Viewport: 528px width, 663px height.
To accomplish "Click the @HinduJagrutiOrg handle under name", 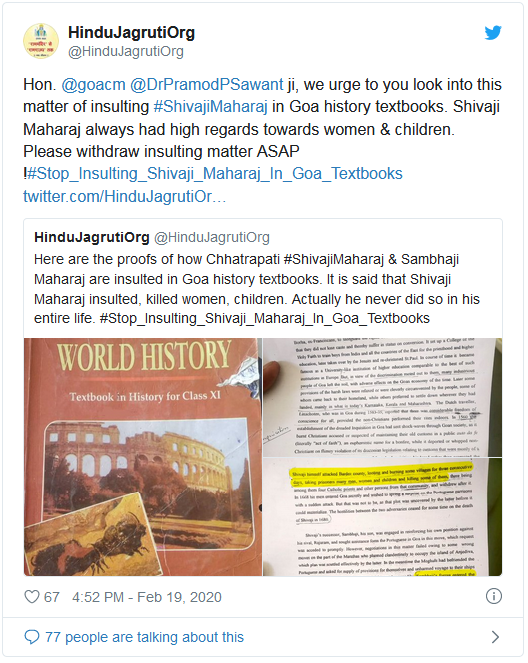I will pos(126,52).
